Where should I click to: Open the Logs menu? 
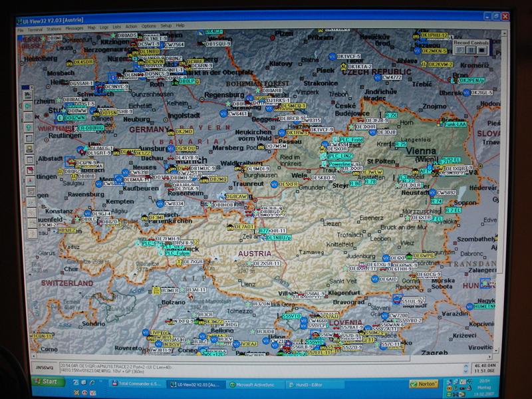104,27
